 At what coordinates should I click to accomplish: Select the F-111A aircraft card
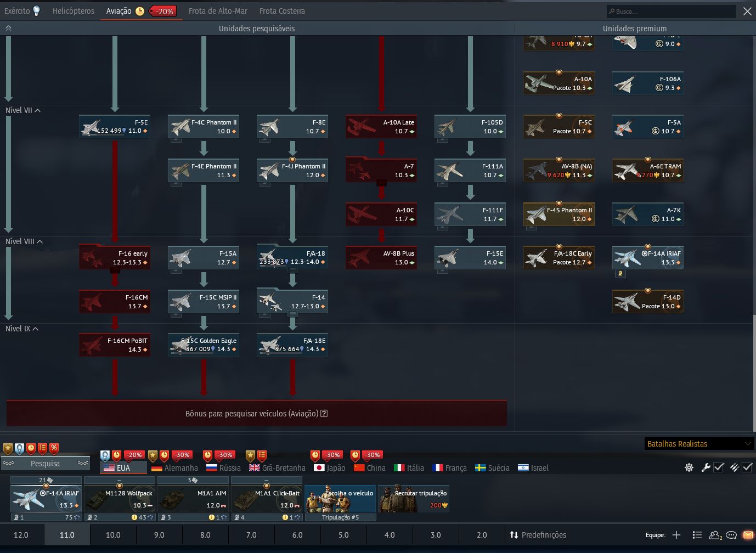pos(470,171)
